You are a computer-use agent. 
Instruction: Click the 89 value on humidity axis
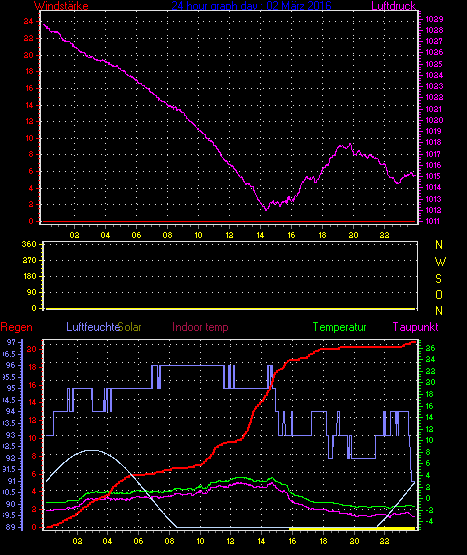pos(11,527)
